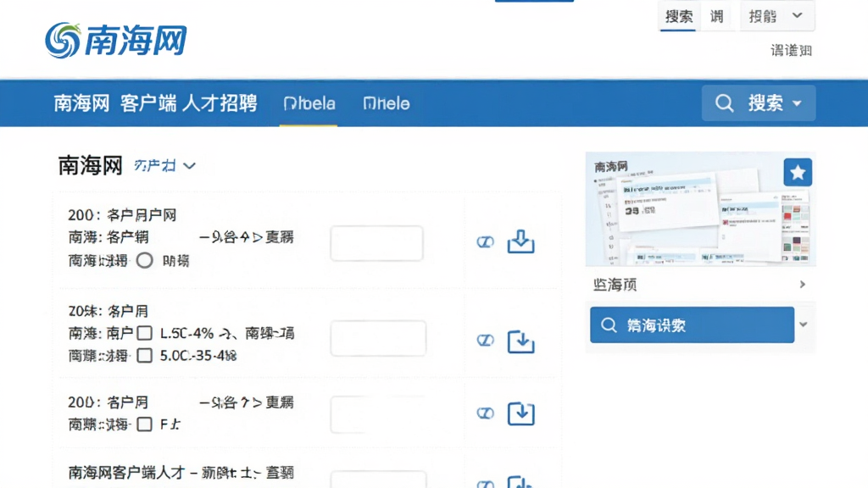Check the L.5C-4% checkbox

[x=144, y=333]
